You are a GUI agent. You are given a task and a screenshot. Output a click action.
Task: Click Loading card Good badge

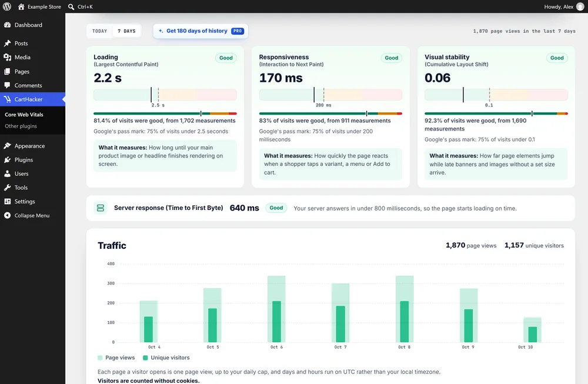(x=226, y=58)
